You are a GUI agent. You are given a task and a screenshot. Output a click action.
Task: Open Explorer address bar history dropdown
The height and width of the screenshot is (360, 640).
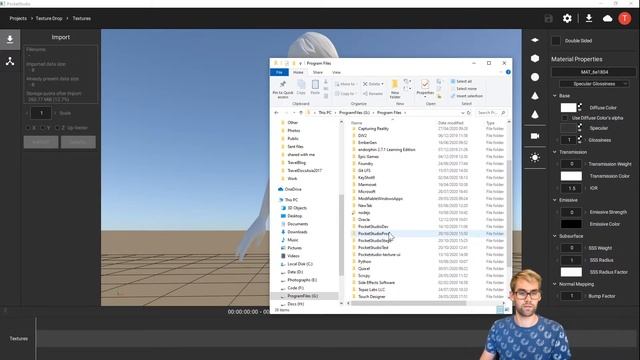click(x=462, y=113)
